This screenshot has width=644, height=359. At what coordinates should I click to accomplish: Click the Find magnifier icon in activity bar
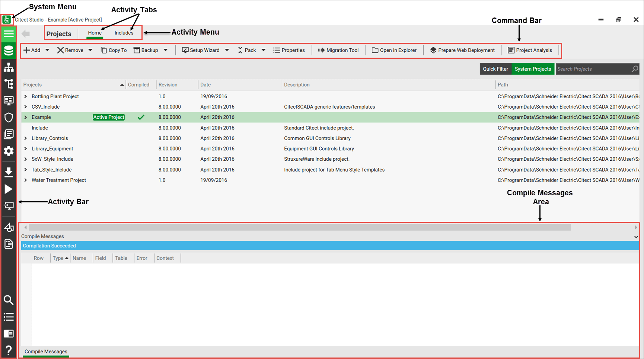click(9, 300)
